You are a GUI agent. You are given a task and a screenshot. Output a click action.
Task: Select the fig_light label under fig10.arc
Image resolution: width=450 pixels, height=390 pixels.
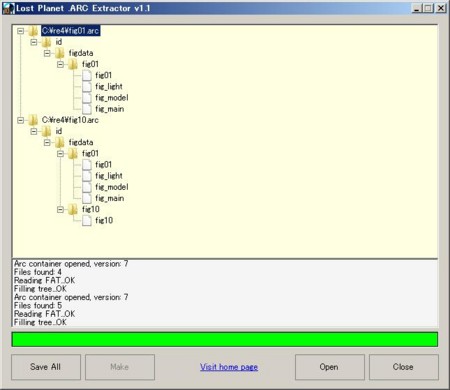coord(109,176)
